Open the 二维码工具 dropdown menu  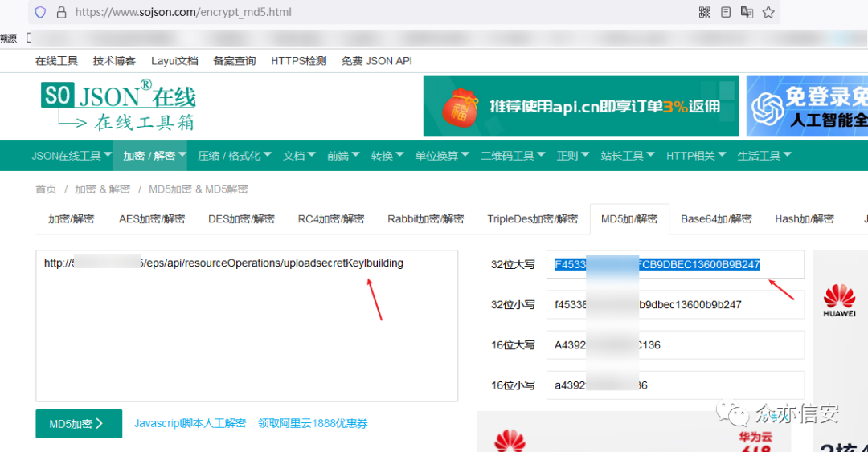point(513,156)
